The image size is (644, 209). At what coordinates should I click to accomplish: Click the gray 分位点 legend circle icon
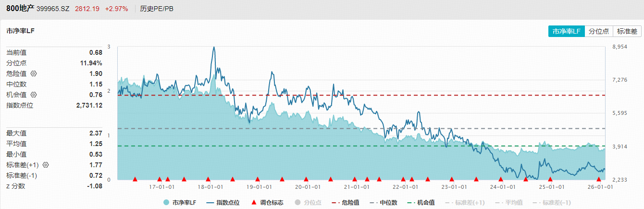click(x=297, y=203)
